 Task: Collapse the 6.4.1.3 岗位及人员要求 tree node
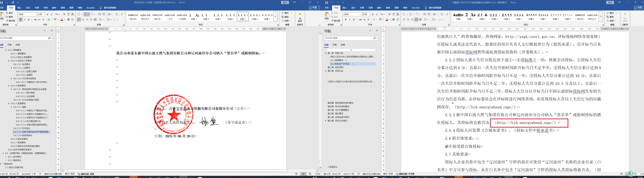pos(8,61)
